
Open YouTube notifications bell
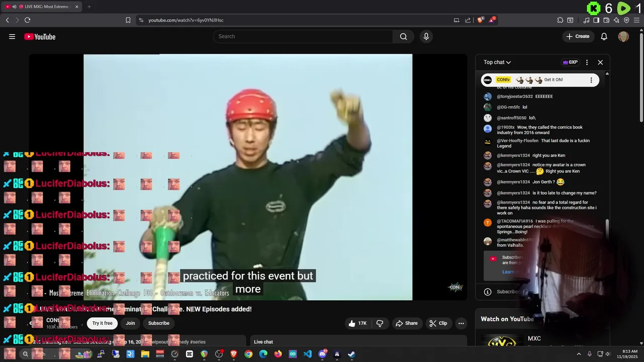coord(604,36)
